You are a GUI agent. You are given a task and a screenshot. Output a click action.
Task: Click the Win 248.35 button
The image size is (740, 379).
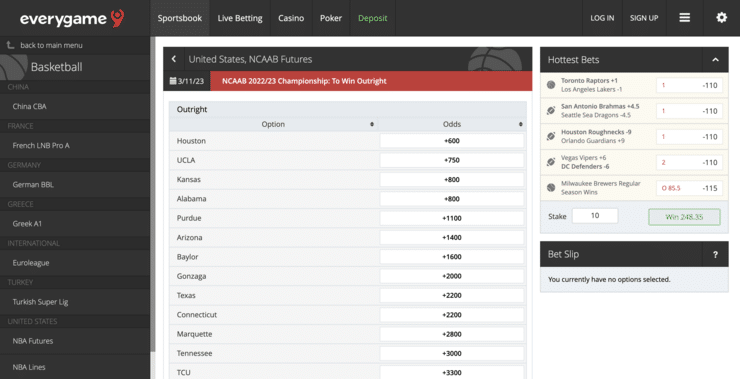[x=684, y=217]
